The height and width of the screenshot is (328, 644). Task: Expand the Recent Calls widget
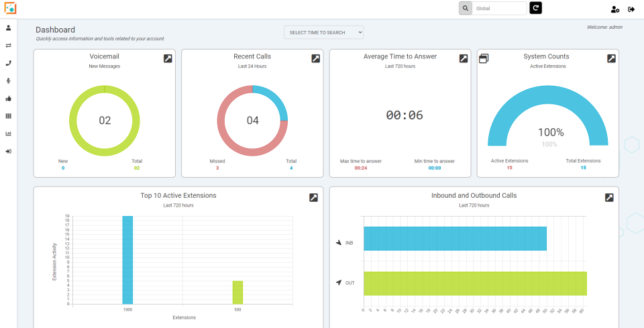tap(315, 59)
